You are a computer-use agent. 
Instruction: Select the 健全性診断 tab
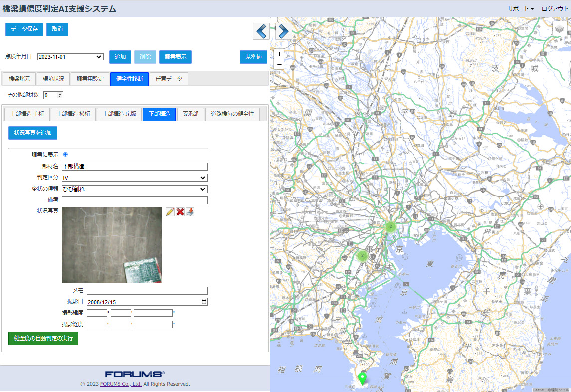pyautogui.click(x=129, y=79)
